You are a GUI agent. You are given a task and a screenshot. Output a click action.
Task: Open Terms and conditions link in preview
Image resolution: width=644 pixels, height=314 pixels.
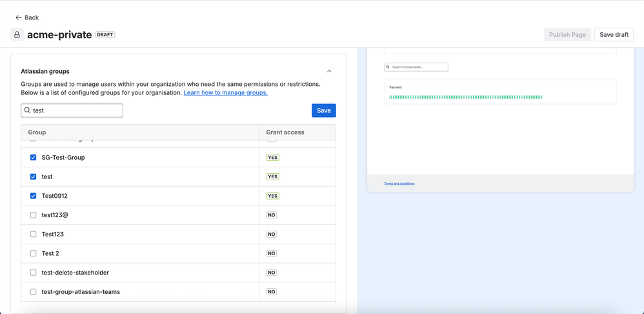399,183
